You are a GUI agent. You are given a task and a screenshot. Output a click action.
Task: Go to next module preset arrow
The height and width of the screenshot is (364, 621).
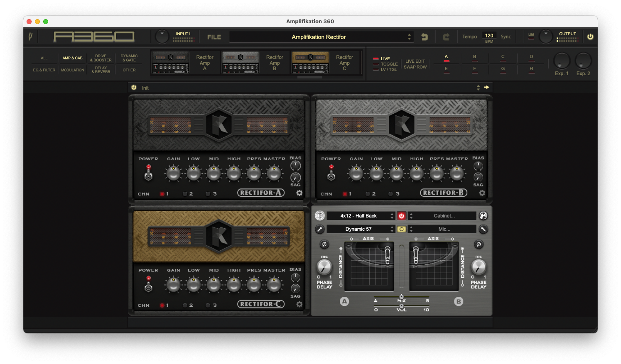click(x=486, y=88)
